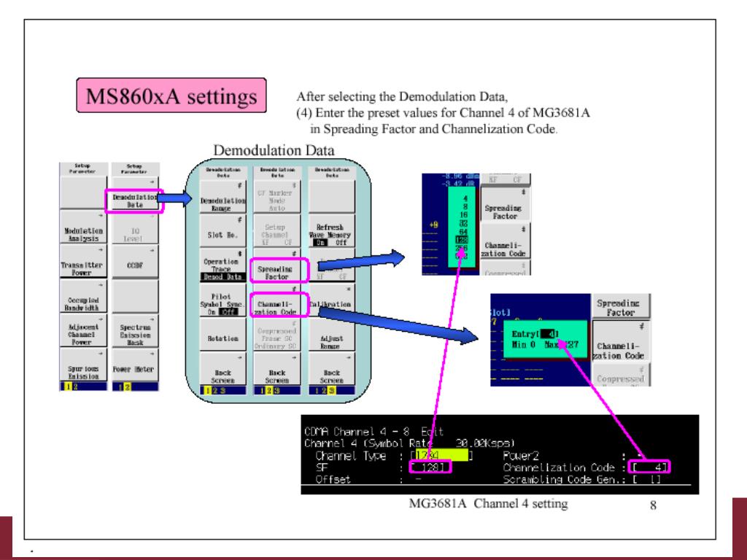Click the Channelization Code field showing 4
The image size is (747, 560).
point(650,467)
